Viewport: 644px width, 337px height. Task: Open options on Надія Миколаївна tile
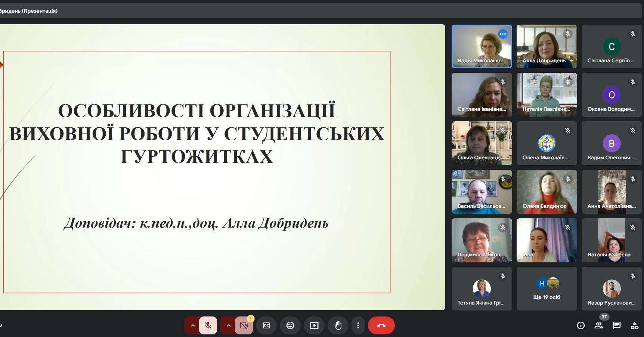pyautogui.click(x=503, y=34)
